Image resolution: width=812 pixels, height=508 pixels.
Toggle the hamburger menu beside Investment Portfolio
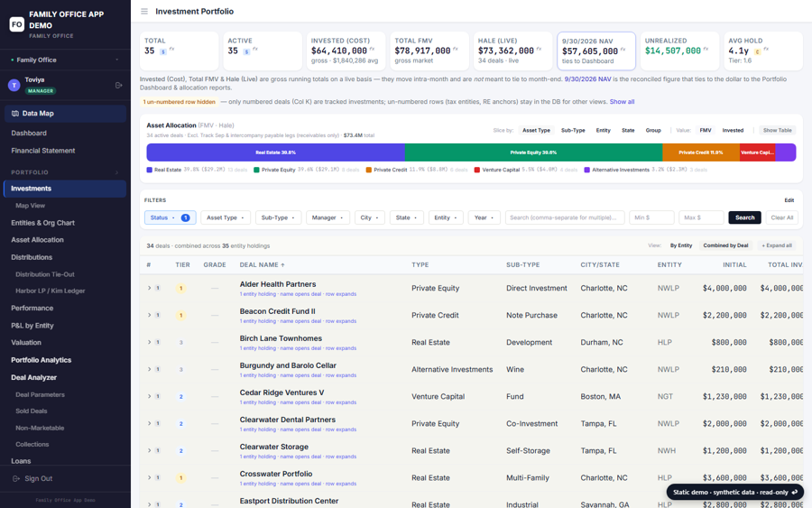pos(144,12)
